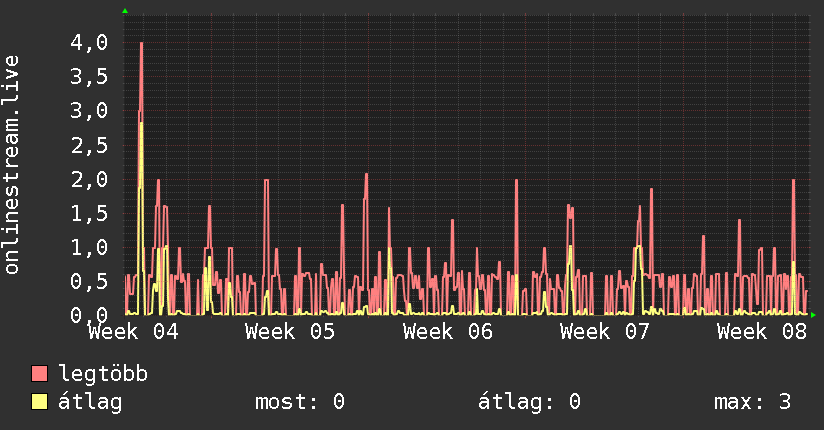Viewport: 824px width, 430px height.
Task: Click the 4,0 y-axis tick label
Action: [89, 43]
